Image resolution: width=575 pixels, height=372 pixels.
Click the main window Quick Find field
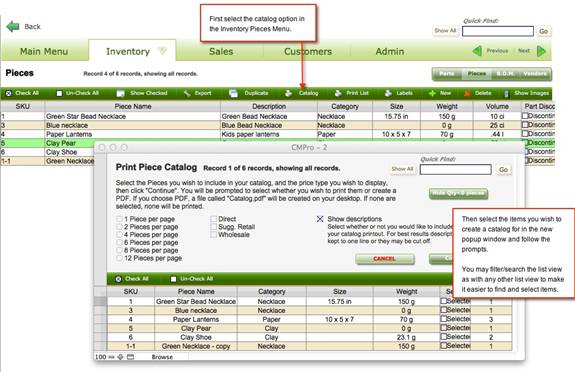[498, 31]
